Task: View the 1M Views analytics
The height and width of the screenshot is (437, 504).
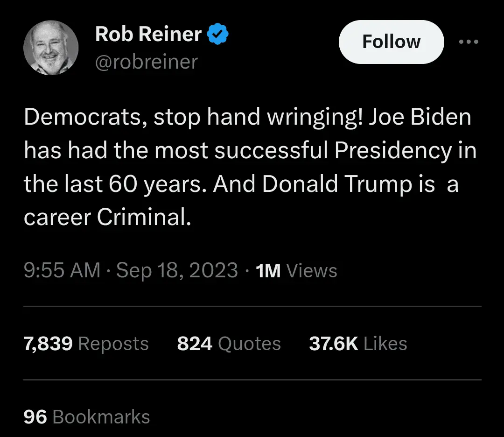Action: click(x=296, y=270)
